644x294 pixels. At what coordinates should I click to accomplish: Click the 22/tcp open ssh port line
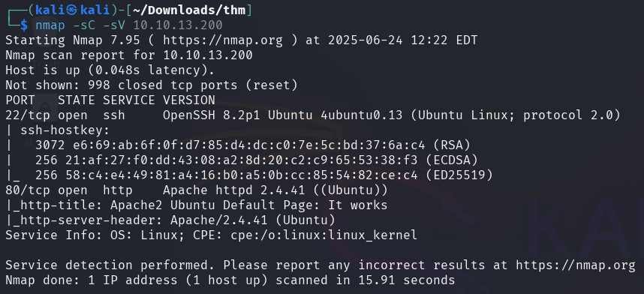tap(312, 115)
